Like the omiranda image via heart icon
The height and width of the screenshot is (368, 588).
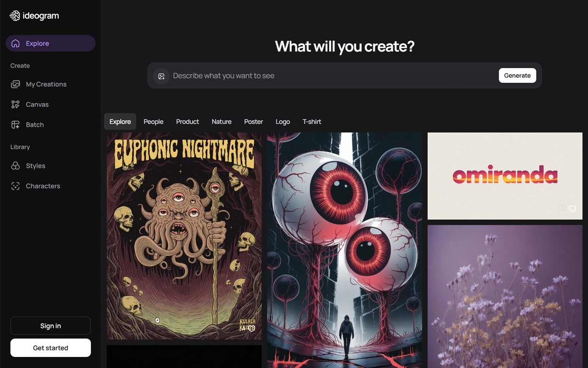[x=572, y=208]
